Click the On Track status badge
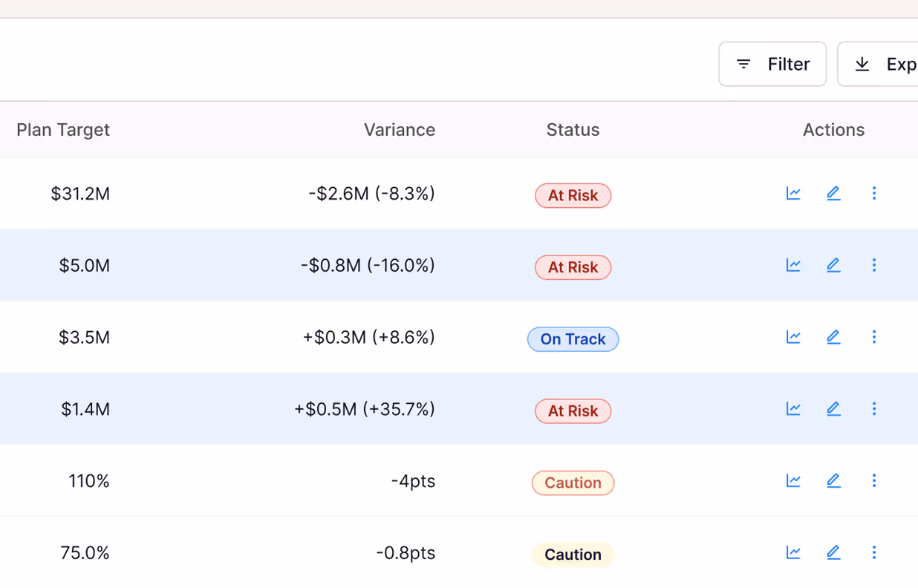The image size is (918, 588). [573, 339]
